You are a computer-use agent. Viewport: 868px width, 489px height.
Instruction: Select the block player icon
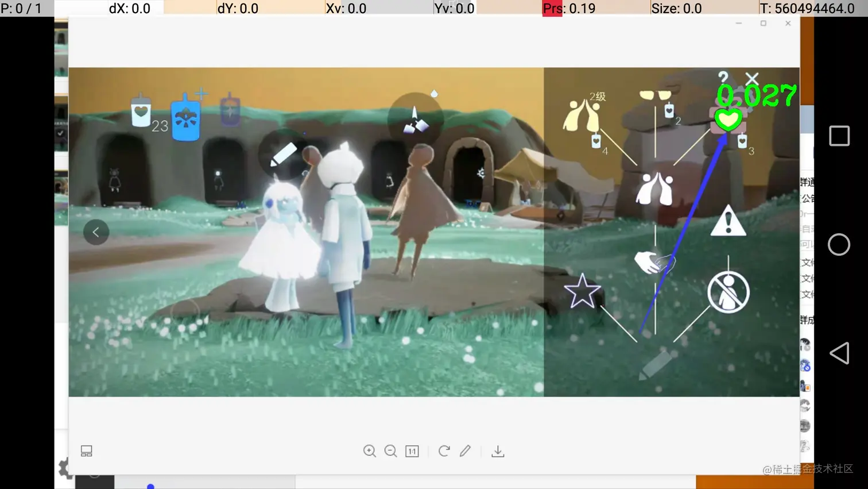pyautogui.click(x=728, y=292)
